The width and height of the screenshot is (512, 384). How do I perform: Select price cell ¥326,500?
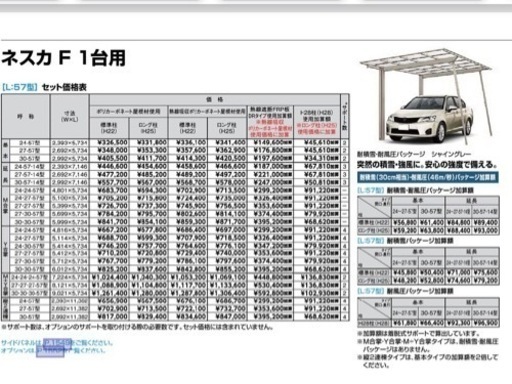coord(112,142)
